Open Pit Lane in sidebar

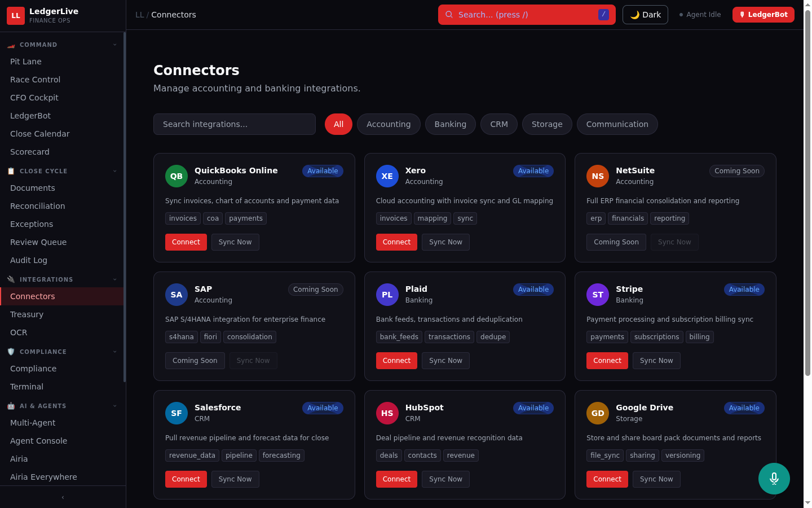[x=62, y=62]
